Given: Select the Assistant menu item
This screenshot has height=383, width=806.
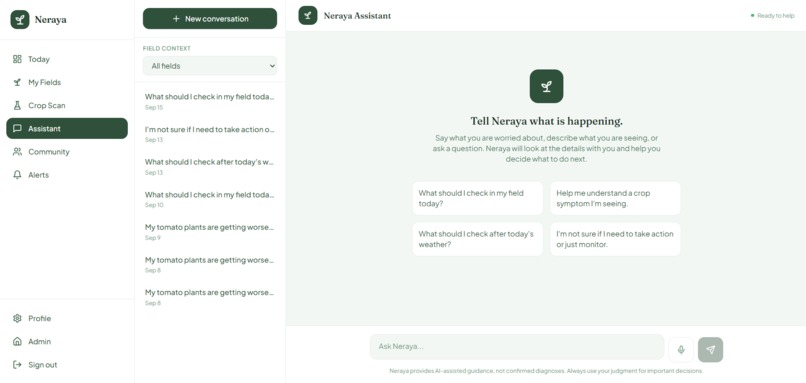Looking at the screenshot, I should (67, 129).
